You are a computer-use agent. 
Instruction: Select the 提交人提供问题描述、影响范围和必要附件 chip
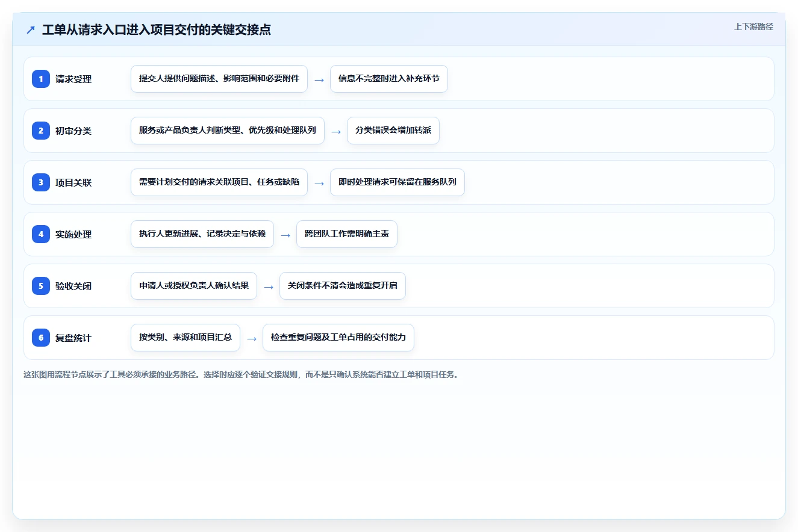tap(219, 79)
